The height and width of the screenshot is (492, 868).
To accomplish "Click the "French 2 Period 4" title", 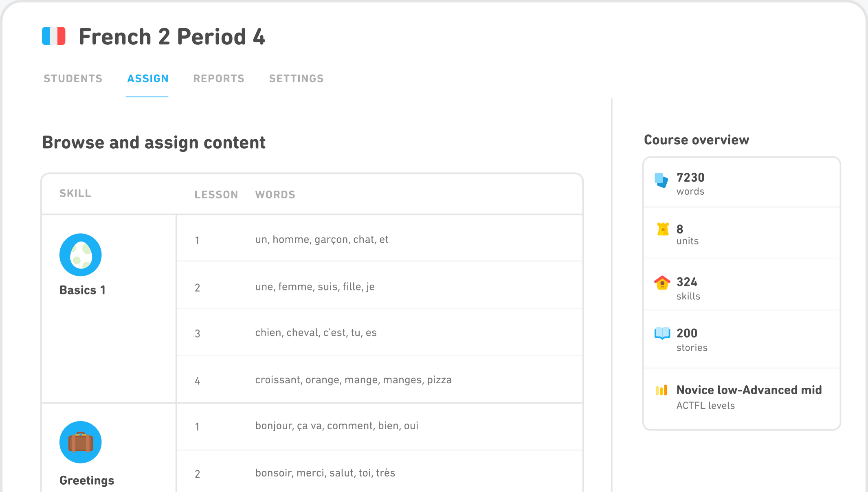I will (x=172, y=37).
